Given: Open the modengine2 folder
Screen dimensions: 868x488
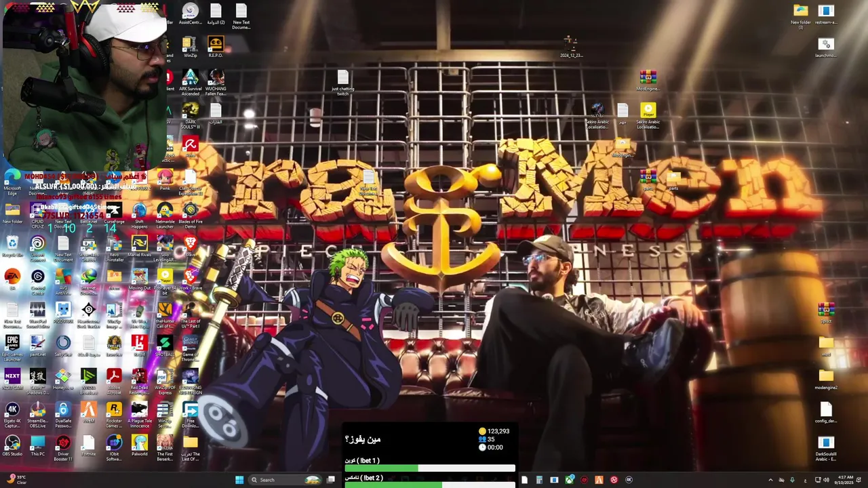Looking at the screenshot, I should click(826, 379).
